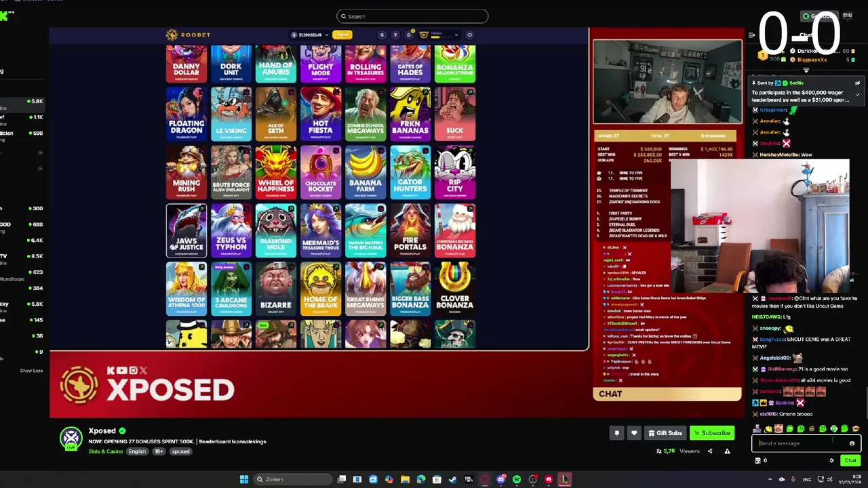Expand the pinned message chevron
Image resolution: width=868 pixels, height=488 pixels.
(x=857, y=95)
